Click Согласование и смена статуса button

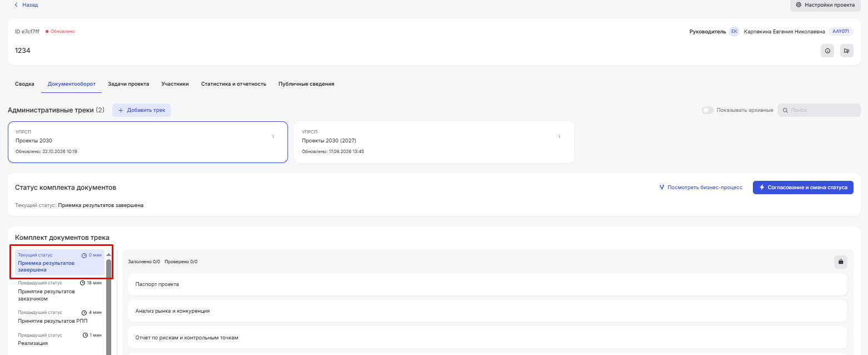click(x=803, y=188)
